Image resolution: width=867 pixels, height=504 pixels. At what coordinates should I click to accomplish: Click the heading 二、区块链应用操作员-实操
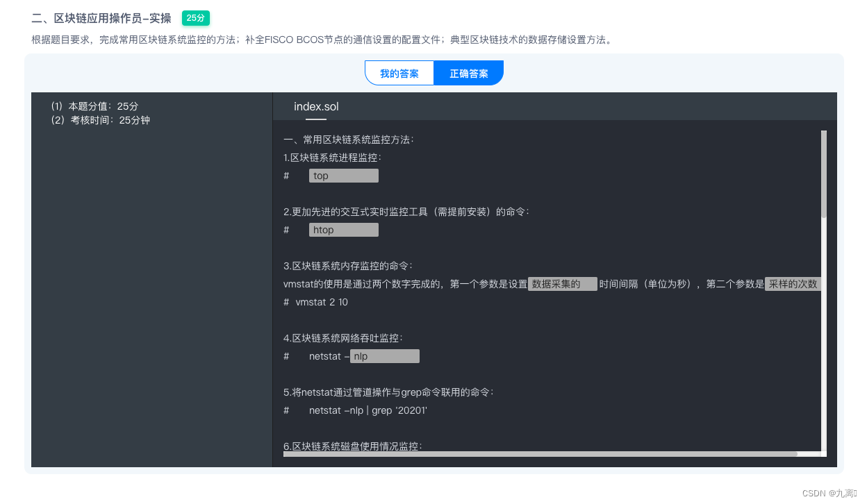pyautogui.click(x=101, y=19)
